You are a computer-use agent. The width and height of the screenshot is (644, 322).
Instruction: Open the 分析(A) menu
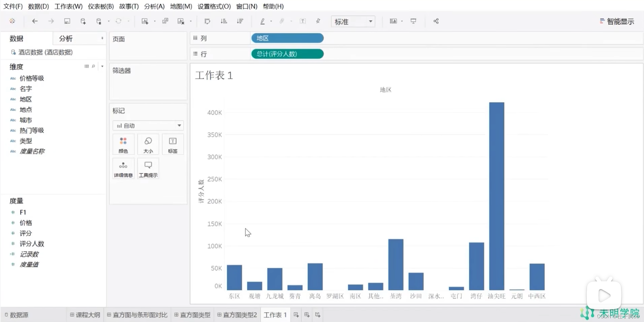click(x=154, y=6)
